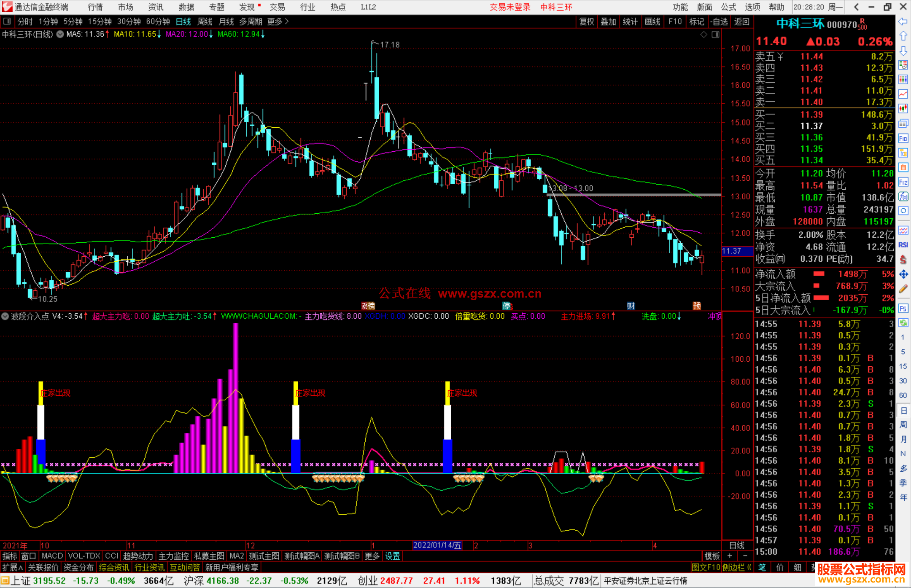The image size is (911, 588).
Task: Switch to 1-minute period in sidebar
Action: click(903, 337)
